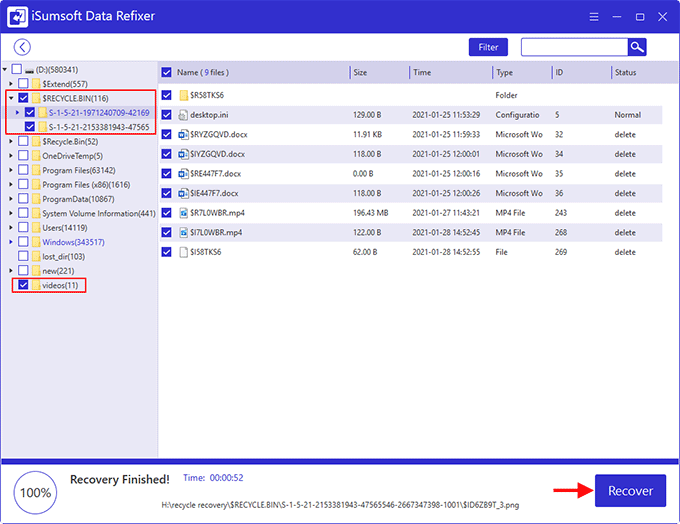Check the Users(14119) folder checkbox
Image resolution: width=680 pixels, height=524 pixels.
23,227
